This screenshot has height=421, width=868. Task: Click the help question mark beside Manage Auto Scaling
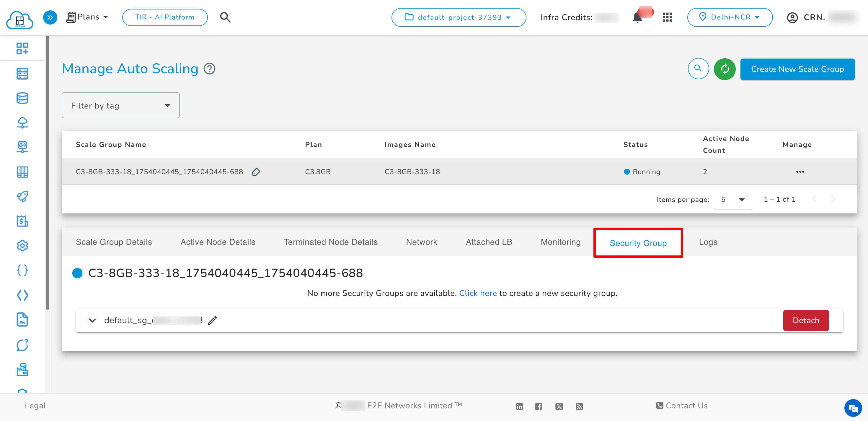click(209, 69)
